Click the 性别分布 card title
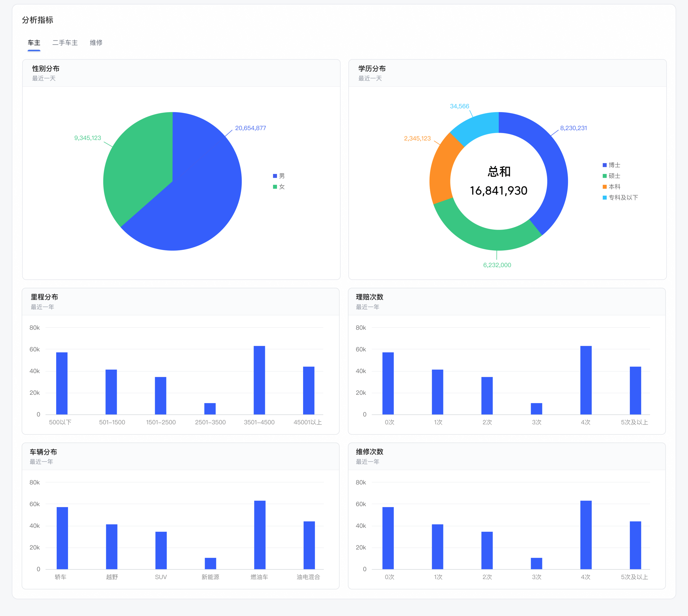 46,69
